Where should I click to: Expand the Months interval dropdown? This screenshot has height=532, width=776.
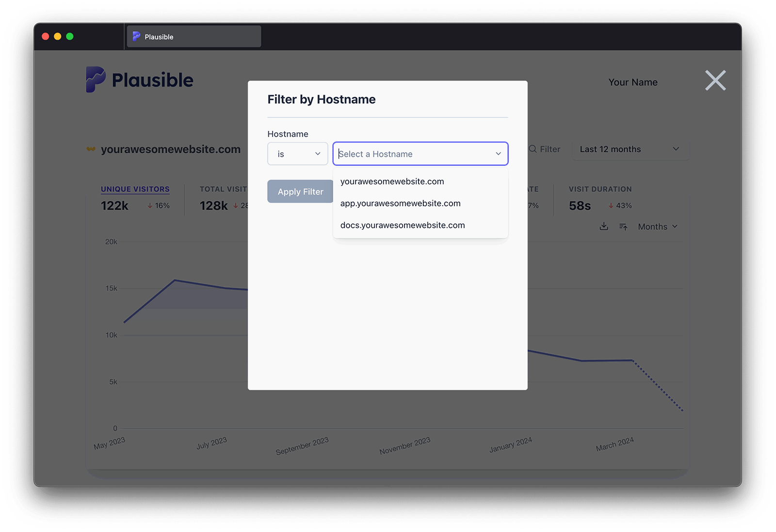[657, 226]
